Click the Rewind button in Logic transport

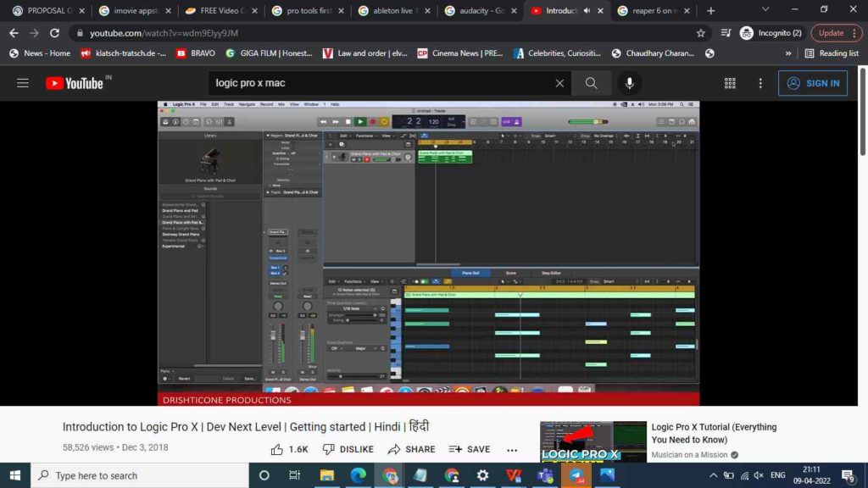coord(323,122)
